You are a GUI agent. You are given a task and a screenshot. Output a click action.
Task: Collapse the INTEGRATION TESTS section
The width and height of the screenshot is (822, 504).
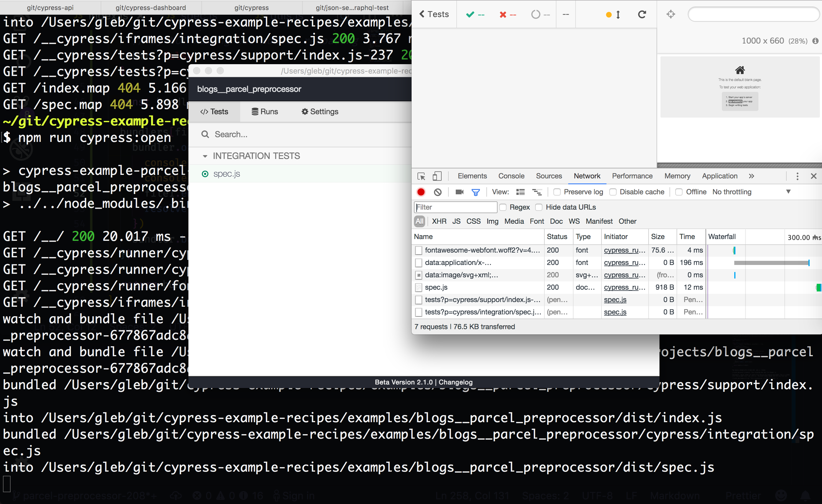[x=205, y=156]
